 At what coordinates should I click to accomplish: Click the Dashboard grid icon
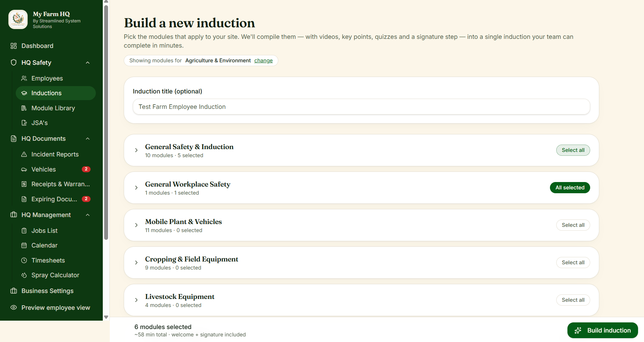coord(14,46)
